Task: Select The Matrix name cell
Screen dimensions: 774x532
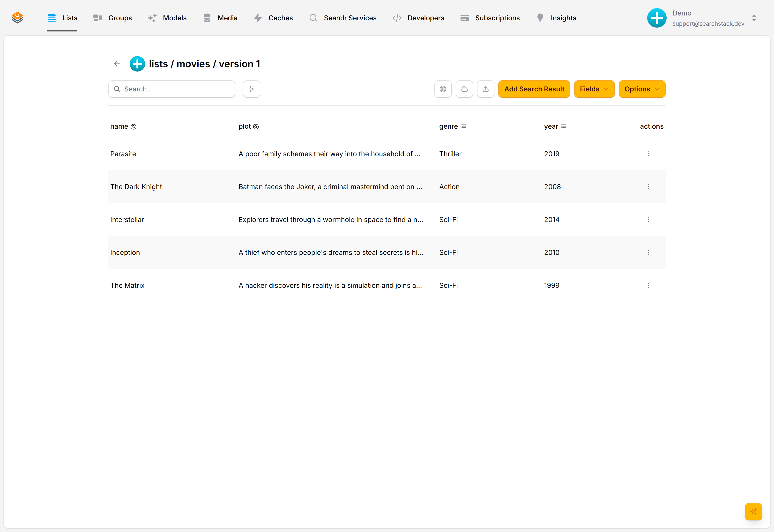Action: click(127, 285)
